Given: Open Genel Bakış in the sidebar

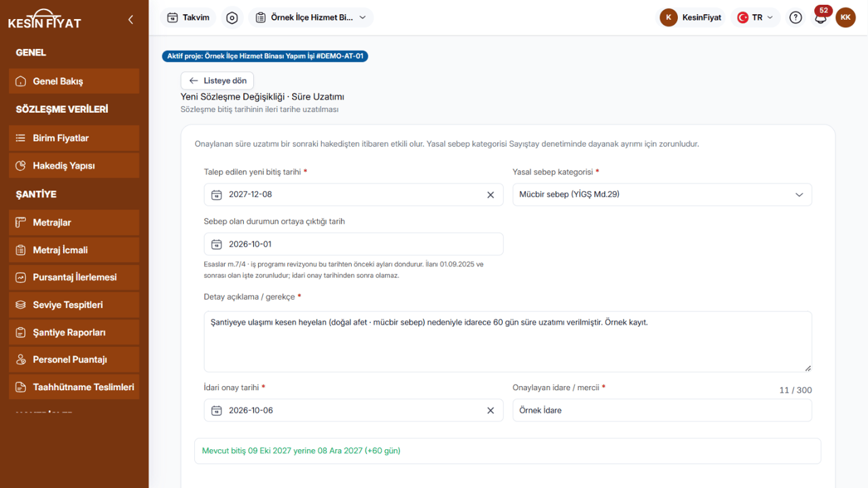Looking at the screenshot, I should click(x=74, y=82).
